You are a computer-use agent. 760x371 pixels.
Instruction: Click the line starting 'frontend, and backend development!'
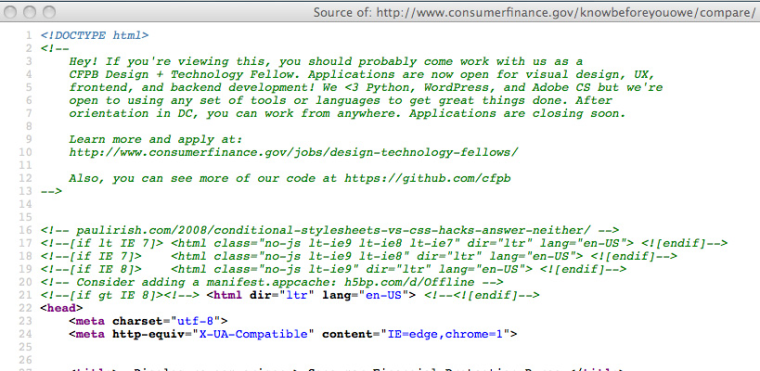click(x=365, y=88)
